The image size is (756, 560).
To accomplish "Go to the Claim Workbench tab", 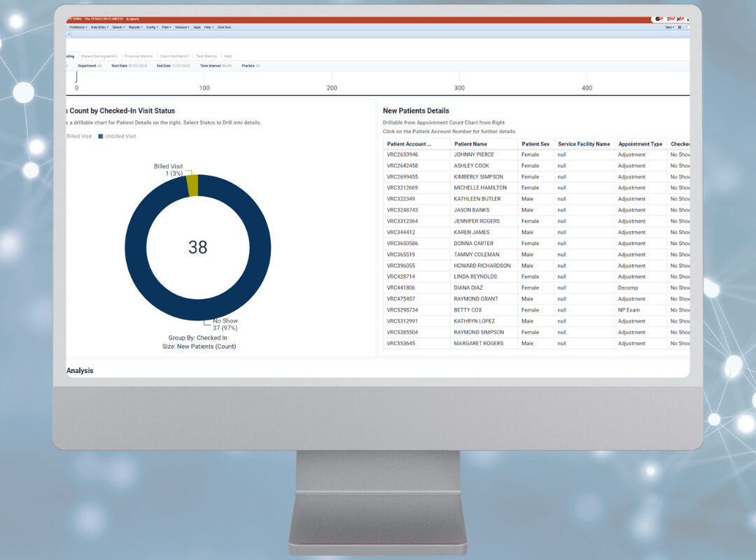I will pyautogui.click(x=174, y=56).
